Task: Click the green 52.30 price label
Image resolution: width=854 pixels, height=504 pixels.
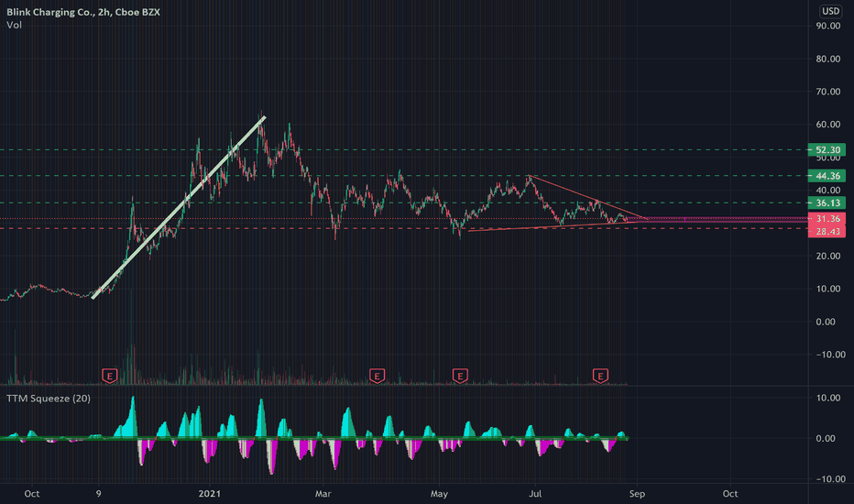Action: [827, 150]
